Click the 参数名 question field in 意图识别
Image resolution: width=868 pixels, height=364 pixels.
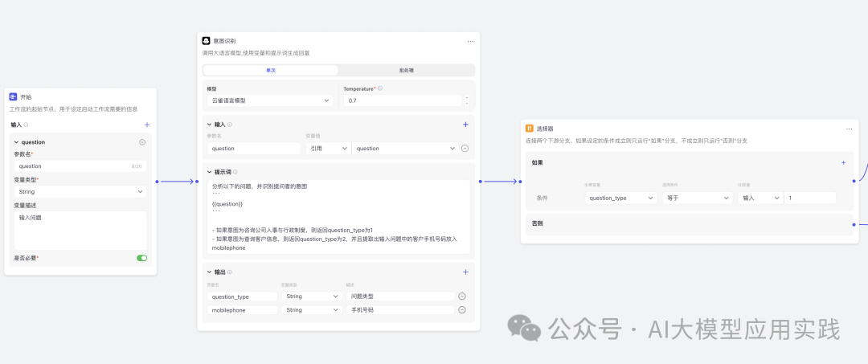tap(253, 149)
